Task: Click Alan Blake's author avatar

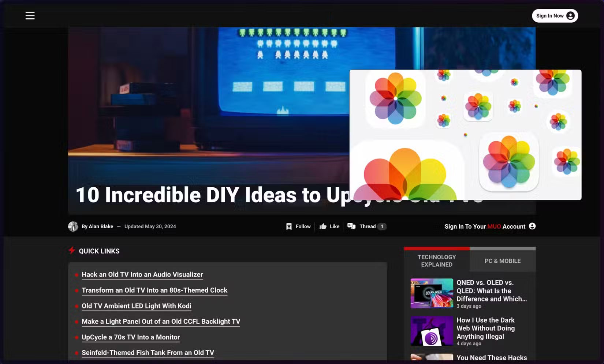Action: (73, 226)
